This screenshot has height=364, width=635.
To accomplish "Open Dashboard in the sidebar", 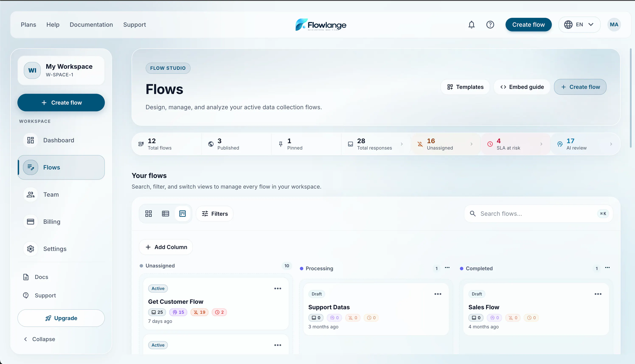I will pyautogui.click(x=61, y=140).
